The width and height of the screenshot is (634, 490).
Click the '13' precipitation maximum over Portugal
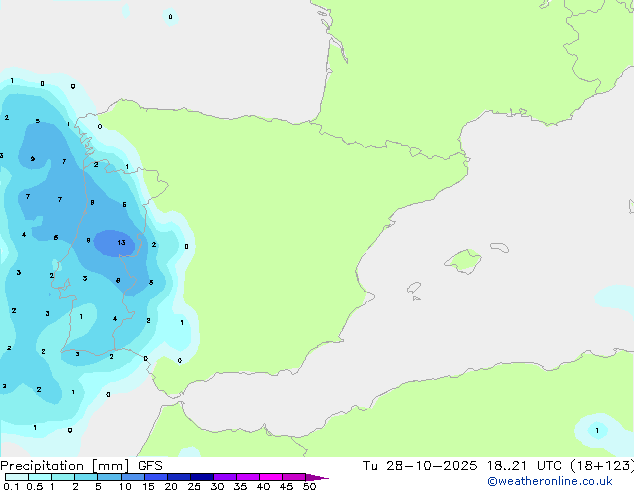(x=121, y=243)
